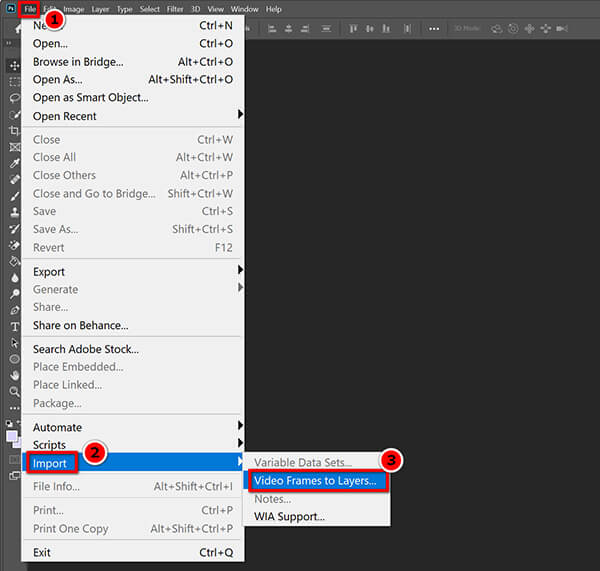
Task: Select the Frame tool
Action: click(x=15, y=147)
